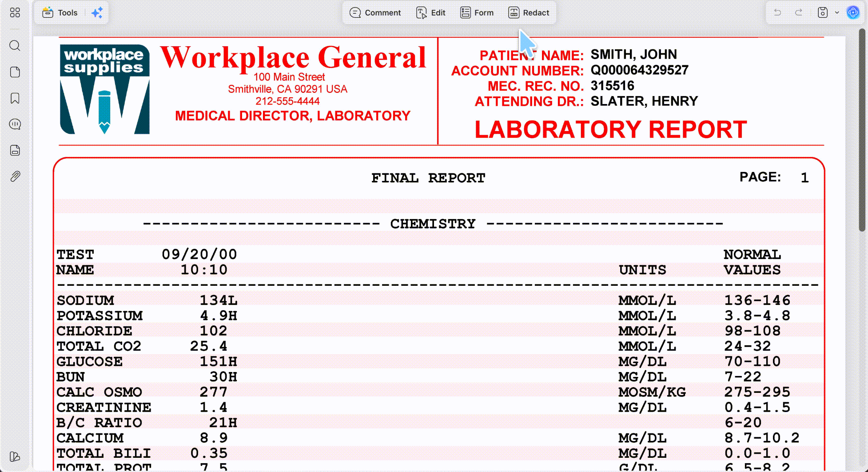Click the CREATININE row label
Screen dimensions: 868x472
point(104,407)
